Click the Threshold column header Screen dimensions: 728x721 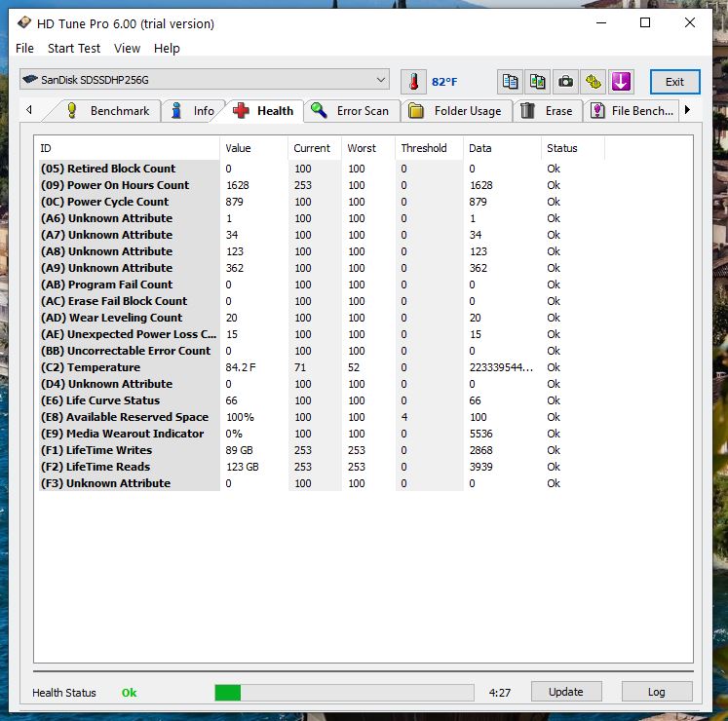coord(429,148)
